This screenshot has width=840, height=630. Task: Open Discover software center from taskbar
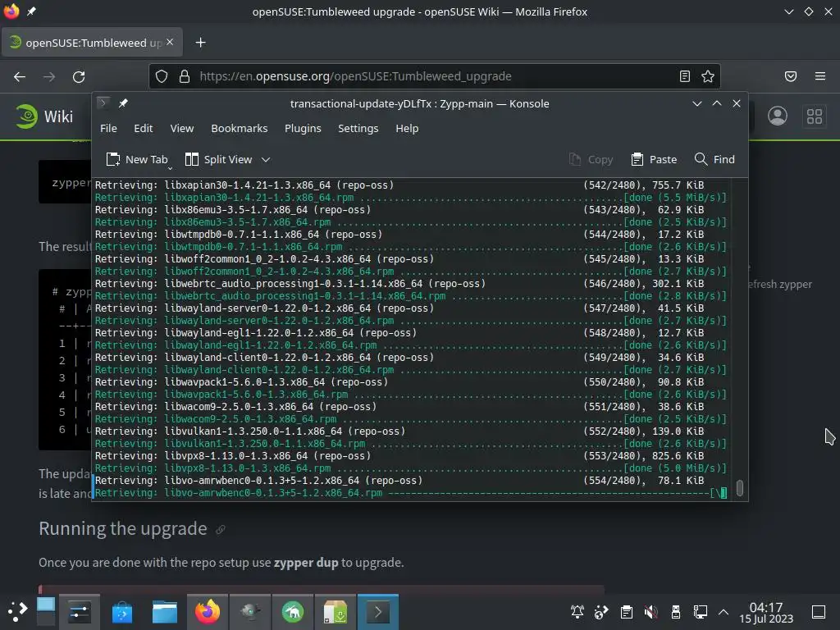pyautogui.click(x=121, y=611)
